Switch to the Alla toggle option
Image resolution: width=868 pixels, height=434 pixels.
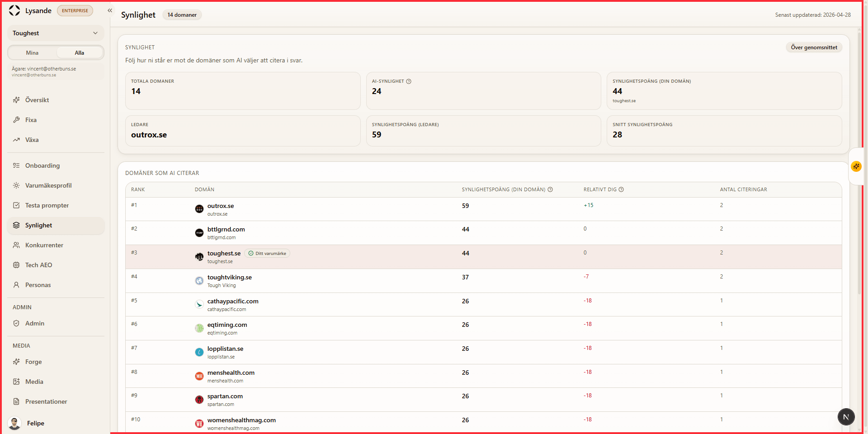pos(80,53)
